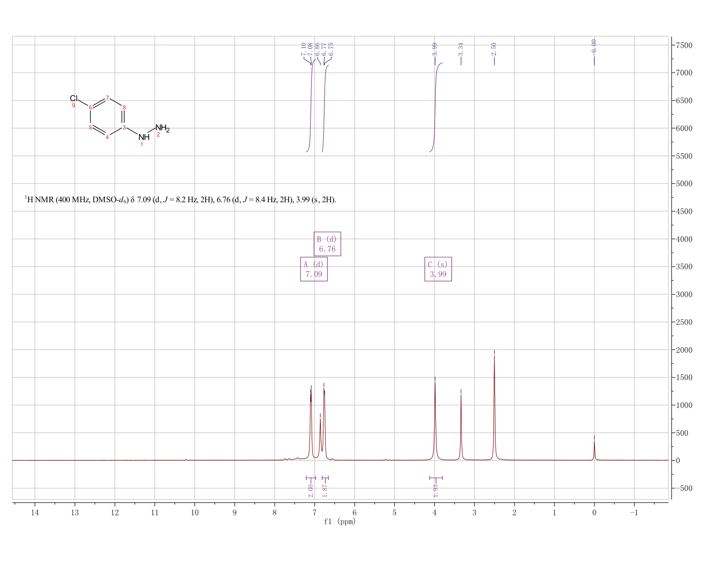This screenshot has height=563, width=728.
Task: Click red atom number 4 on ring
Action: (x=107, y=137)
